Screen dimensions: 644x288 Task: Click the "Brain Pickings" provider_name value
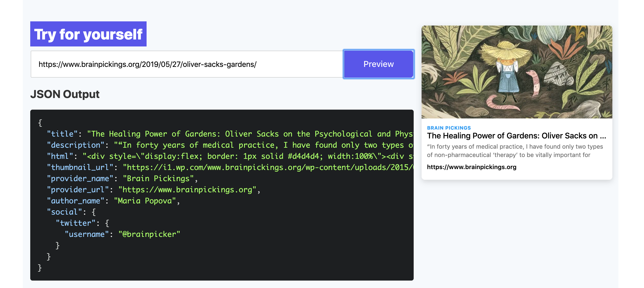[158, 179]
